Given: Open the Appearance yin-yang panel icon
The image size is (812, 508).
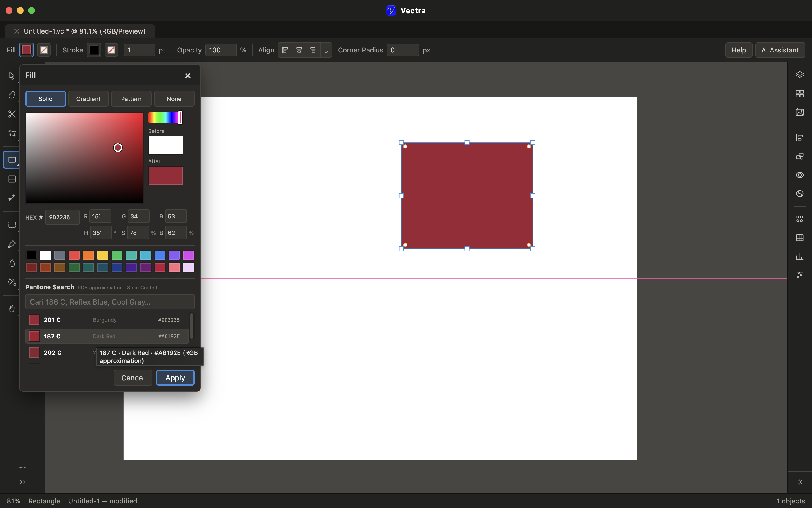Looking at the screenshot, I should click(800, 194).
